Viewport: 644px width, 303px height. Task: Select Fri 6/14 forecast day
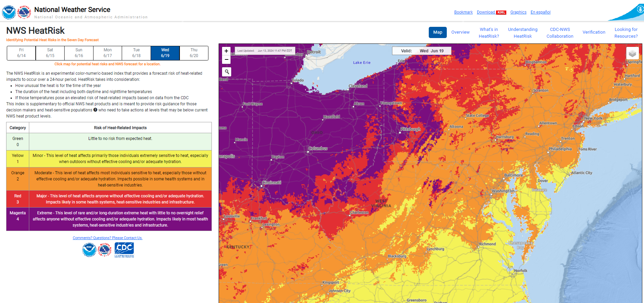click(21, 53)
